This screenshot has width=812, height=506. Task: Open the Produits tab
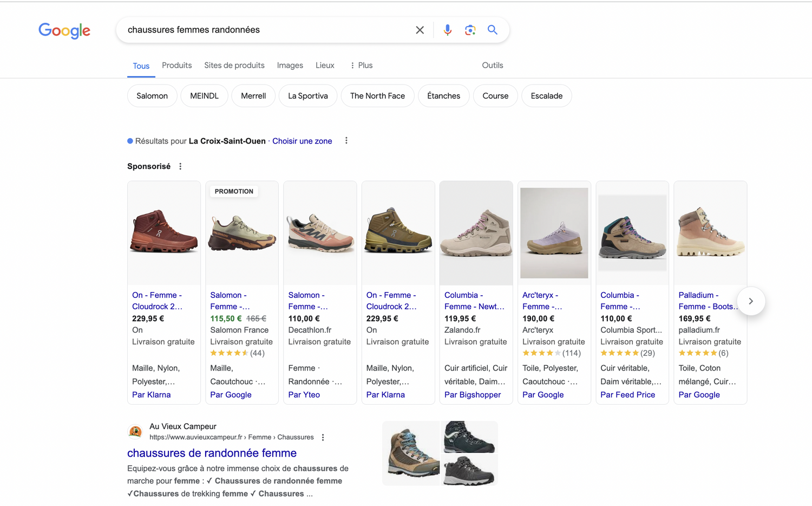coord(177,66)
